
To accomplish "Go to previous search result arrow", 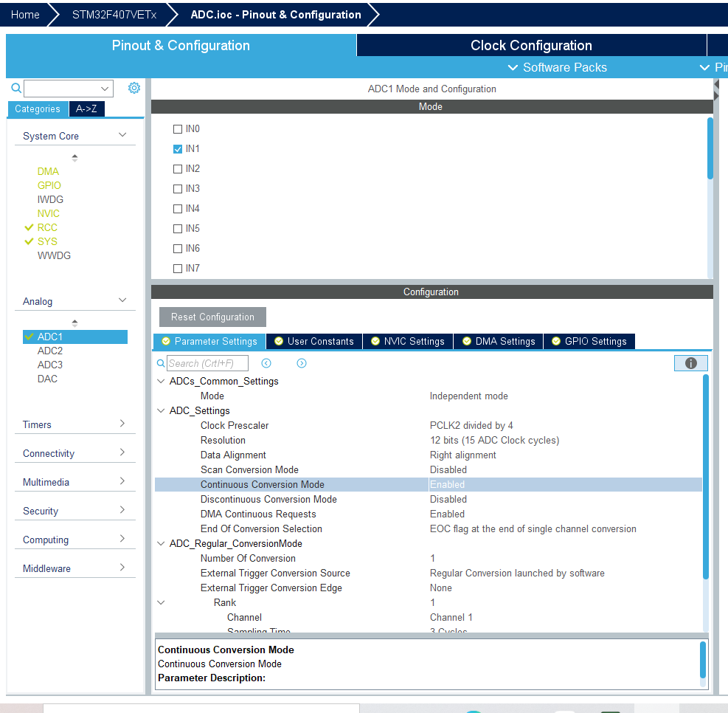I will (266, 363).
